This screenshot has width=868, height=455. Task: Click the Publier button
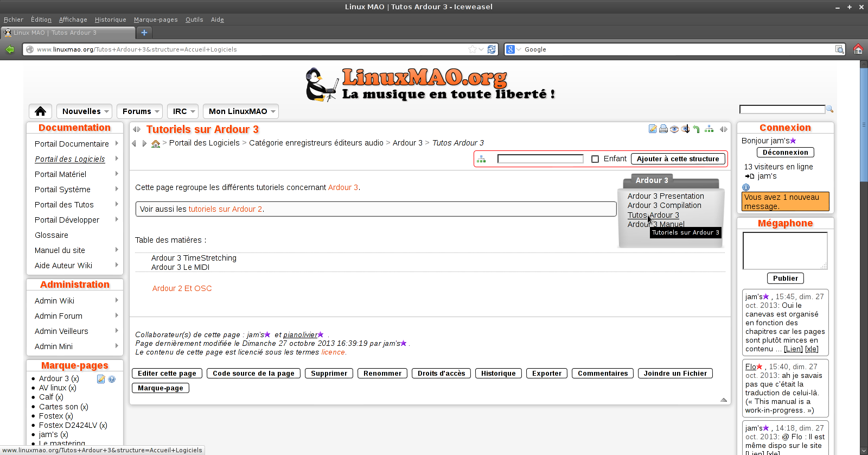click(x=786, y=279)
